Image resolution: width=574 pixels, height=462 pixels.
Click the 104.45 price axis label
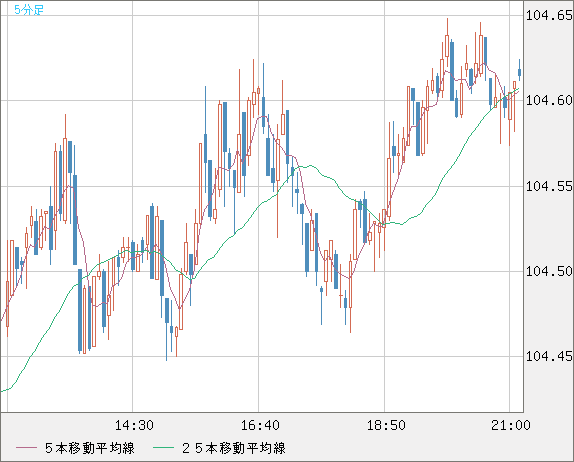549,356
